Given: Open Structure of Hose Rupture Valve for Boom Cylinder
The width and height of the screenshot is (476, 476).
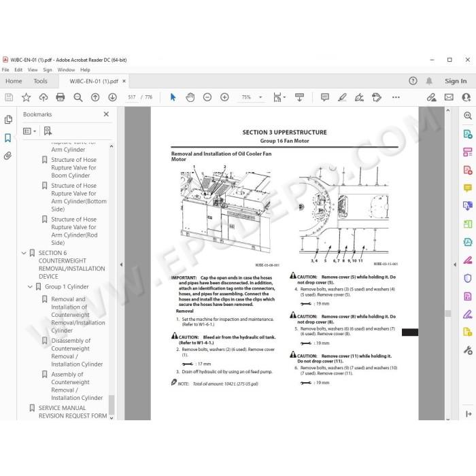Looking at the screenshot, I should [x=73, y=167].
